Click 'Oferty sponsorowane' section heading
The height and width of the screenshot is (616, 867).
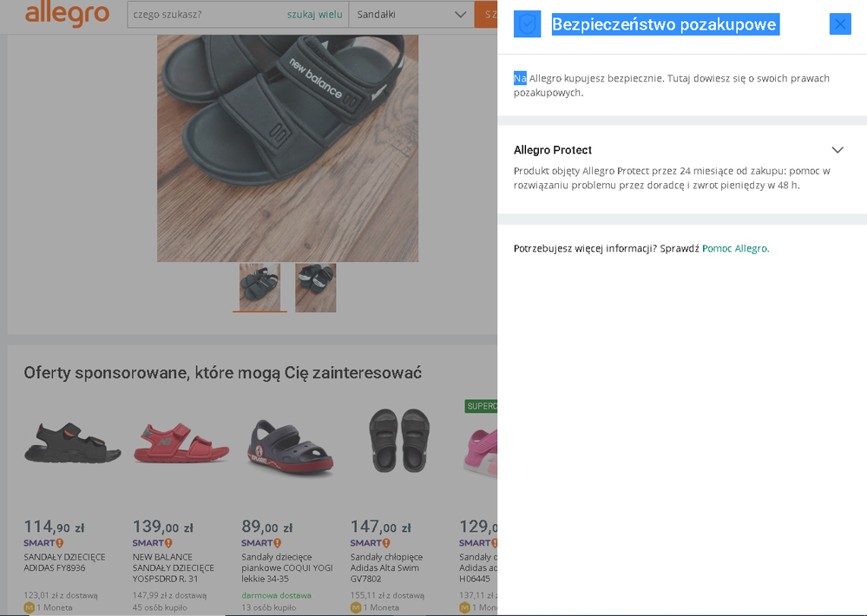pyautogui.click(x=223, y=373)
